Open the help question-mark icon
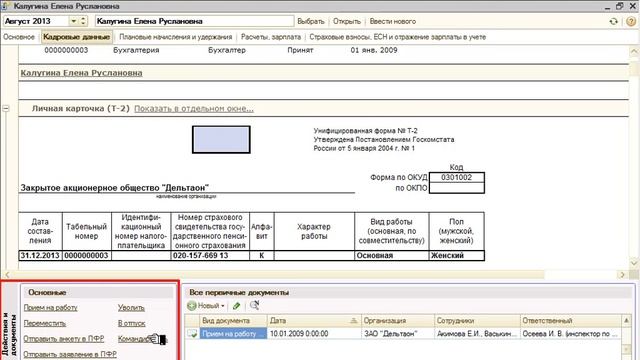This screenshot has height=360, width=640. 631,21
